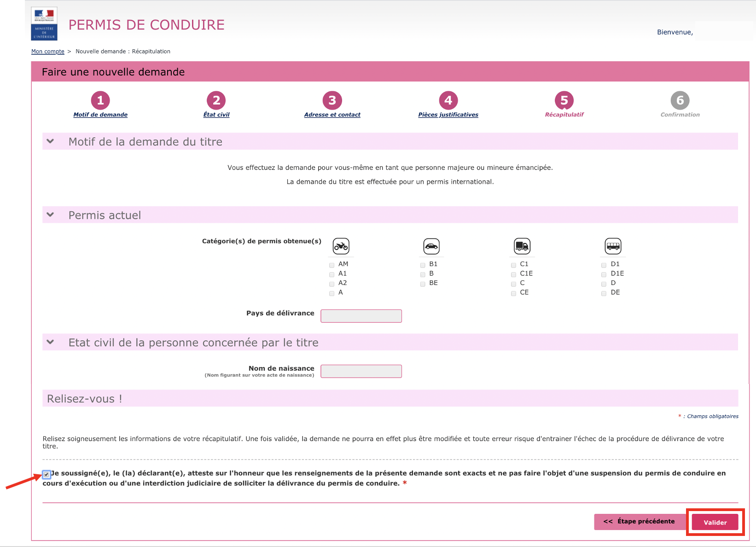Toggle the D1E category checkbox
756x547 pixels.
(604, 274)
